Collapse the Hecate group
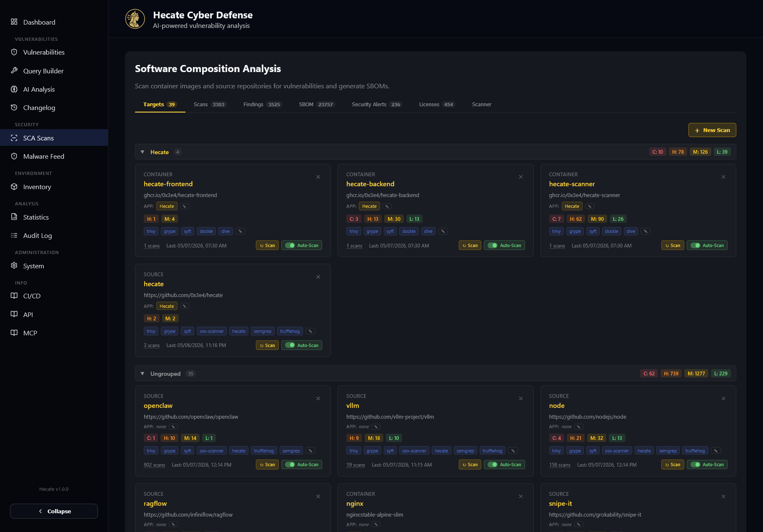 [143, 152]
